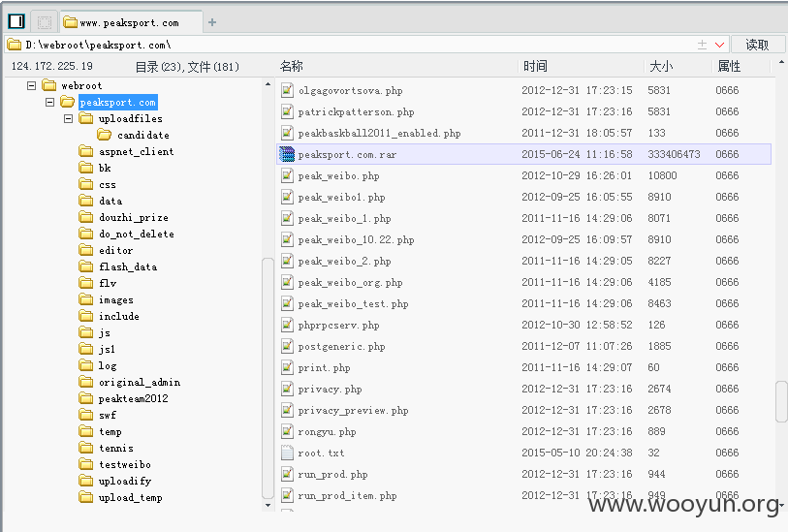Open the uploadfiles folder icon
The height and width of the screenshot is (532, 788).
[86, 118]
